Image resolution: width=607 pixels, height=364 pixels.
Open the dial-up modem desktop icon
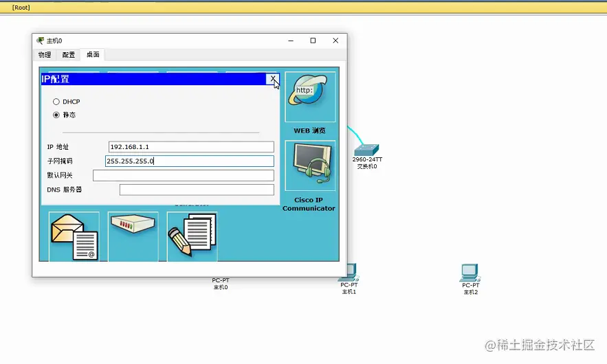coord(133,236)
